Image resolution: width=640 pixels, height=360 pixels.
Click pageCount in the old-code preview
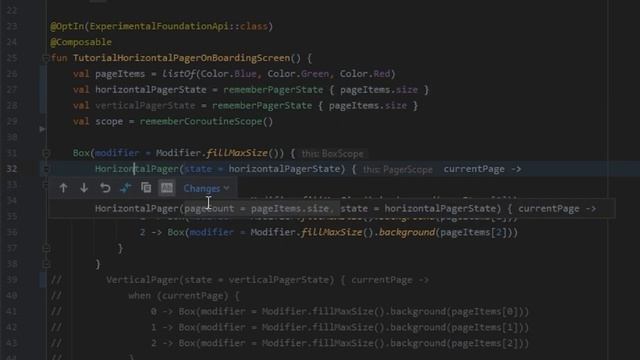(209, 209)
